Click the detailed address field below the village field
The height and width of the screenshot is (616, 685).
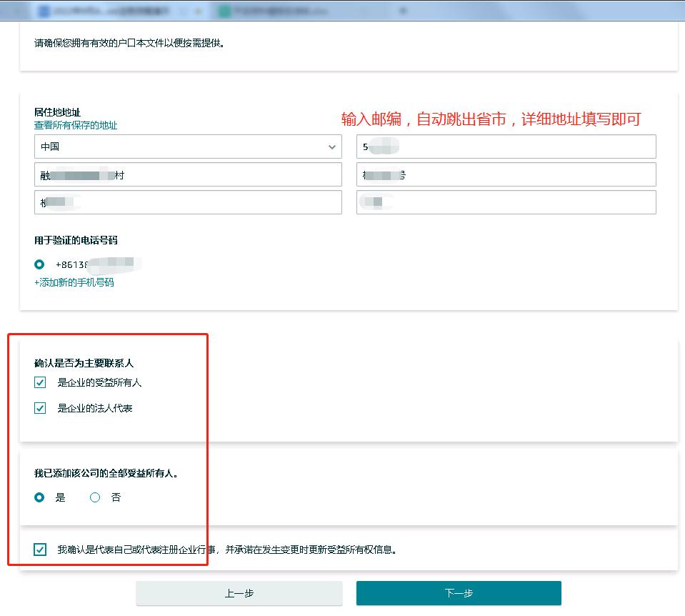click(189, 202)
